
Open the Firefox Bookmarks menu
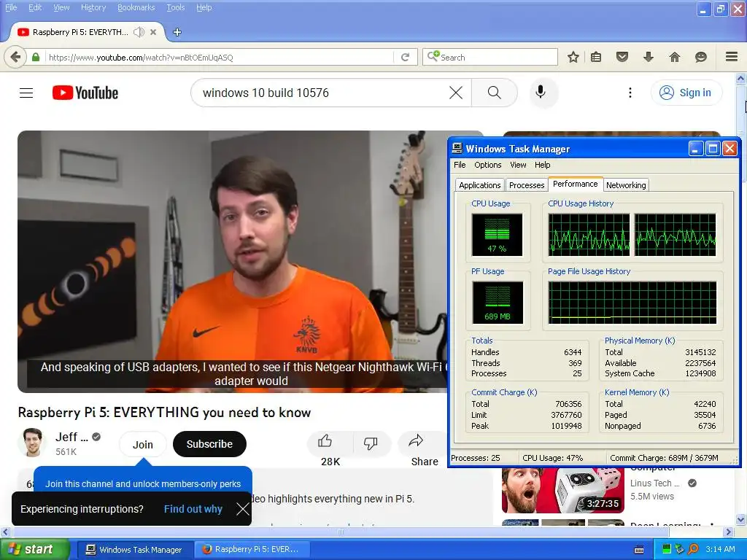tap(136, 7)
